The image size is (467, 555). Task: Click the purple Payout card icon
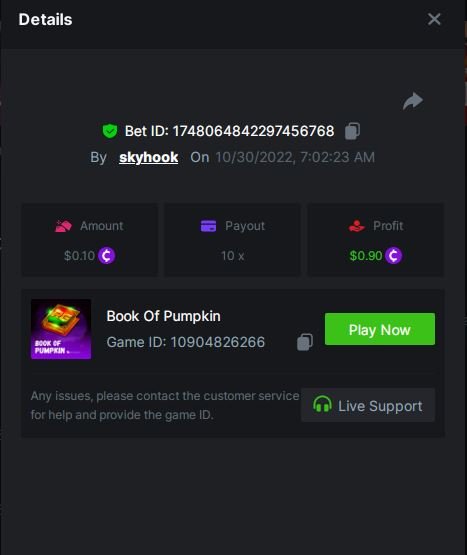[209, 226]
